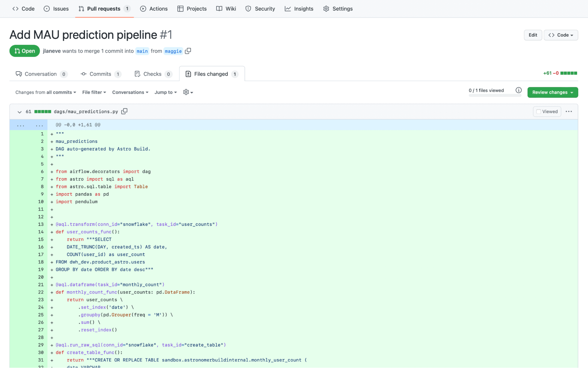Click the files viewed progress bar

[494, 95]
